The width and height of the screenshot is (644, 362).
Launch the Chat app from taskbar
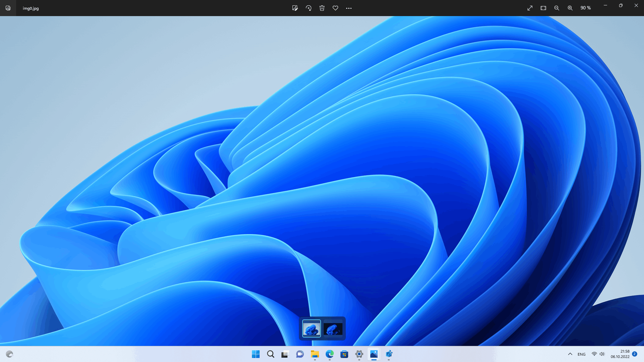coord(300,354)
